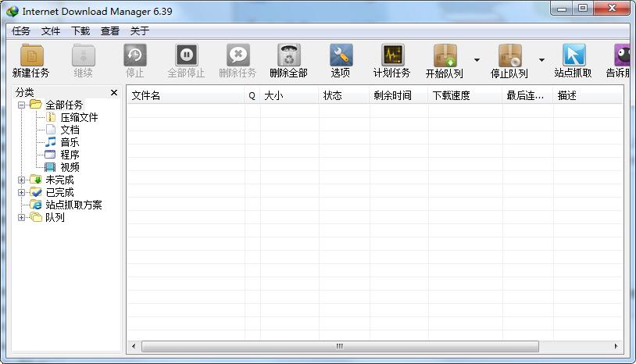Open the 任务 menu

click(x=21, y=31)
